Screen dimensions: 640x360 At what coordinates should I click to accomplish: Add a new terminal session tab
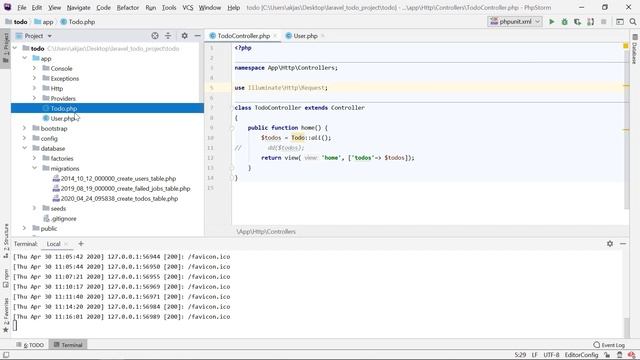tap(81, 244)
